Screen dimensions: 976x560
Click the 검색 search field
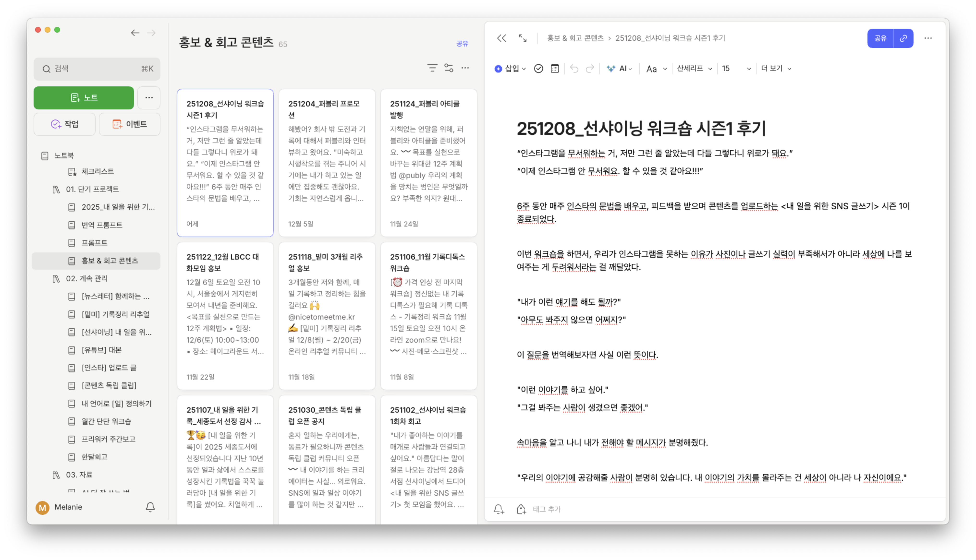(97, 69)
